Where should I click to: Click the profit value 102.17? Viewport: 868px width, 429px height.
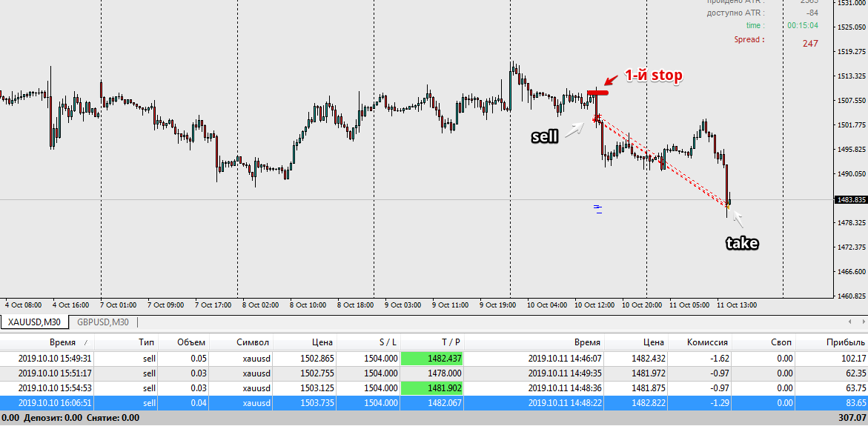click(853, 358)
